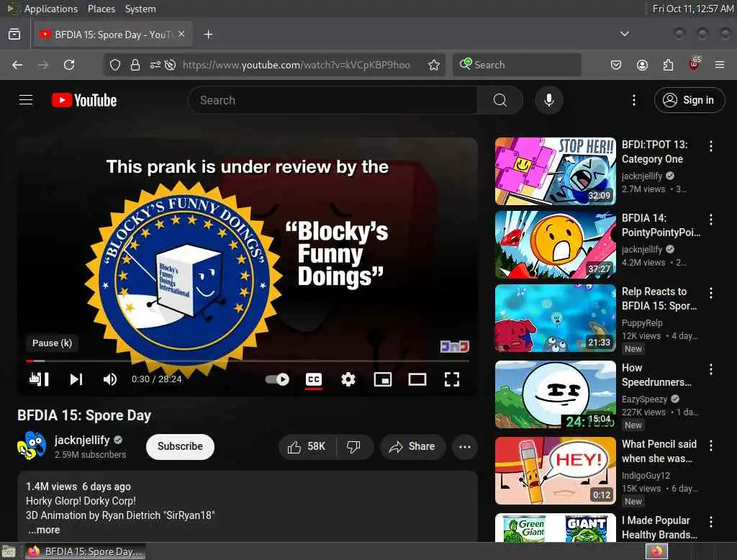Open How Speedrunners video title
This screenshot has height=560, width=737.
pyautogui.click(x=656, y=375)
